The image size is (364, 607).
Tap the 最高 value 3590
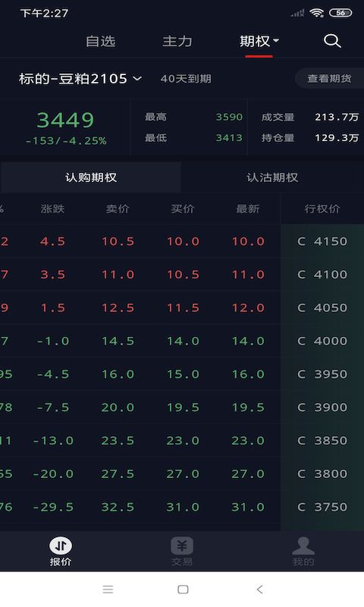click(x=229, y=117)
